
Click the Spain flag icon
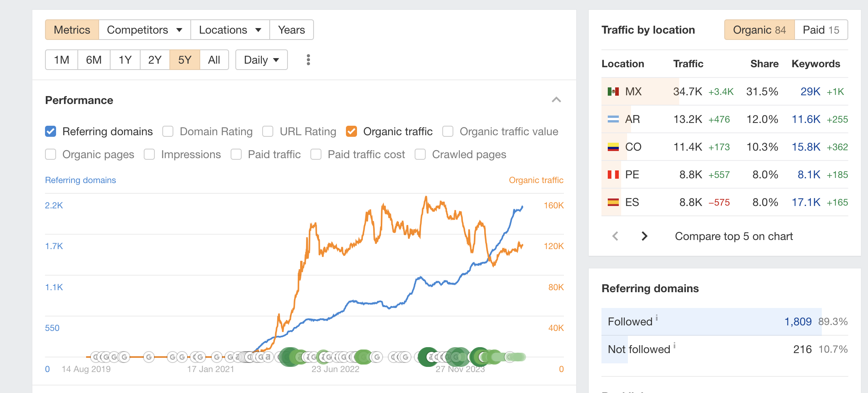(613, 202)
